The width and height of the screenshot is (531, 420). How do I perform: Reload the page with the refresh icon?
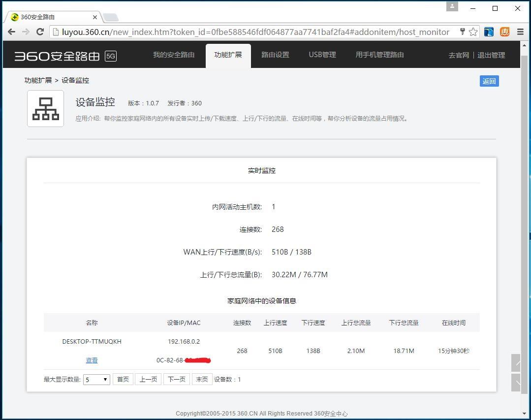tap(41, 32)
